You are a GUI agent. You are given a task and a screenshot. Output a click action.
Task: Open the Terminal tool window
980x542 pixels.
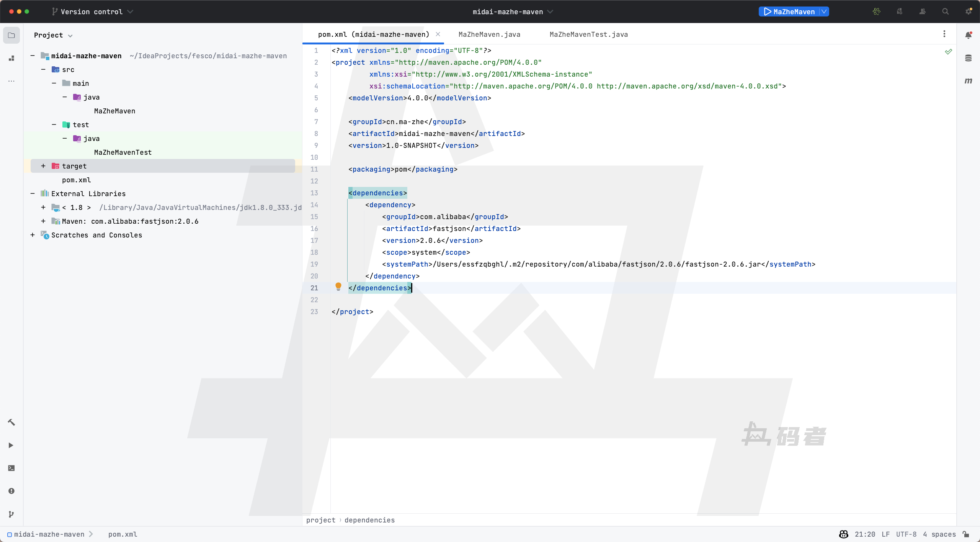click(11, 468)
